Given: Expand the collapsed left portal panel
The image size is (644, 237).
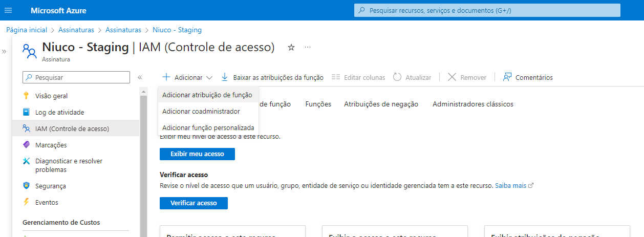Looking at the screenshot, I should click(x=4, y=51).
